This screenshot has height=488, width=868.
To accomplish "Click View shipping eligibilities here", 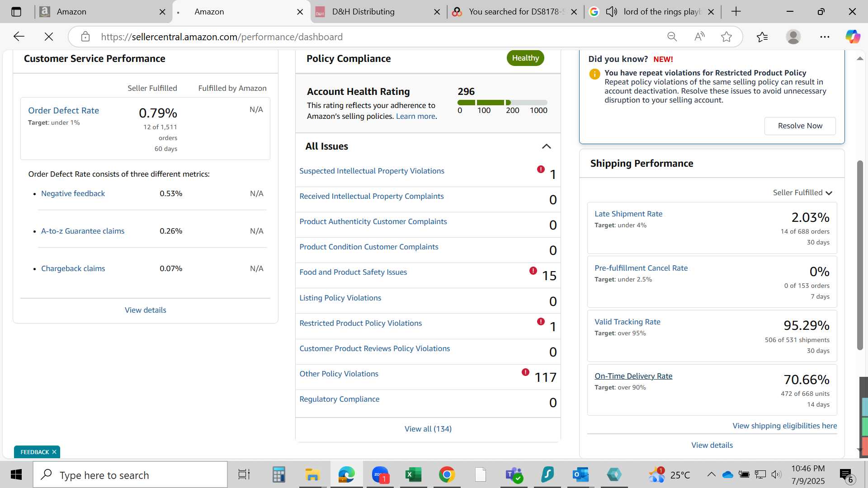I will click(x=785, y=426).
